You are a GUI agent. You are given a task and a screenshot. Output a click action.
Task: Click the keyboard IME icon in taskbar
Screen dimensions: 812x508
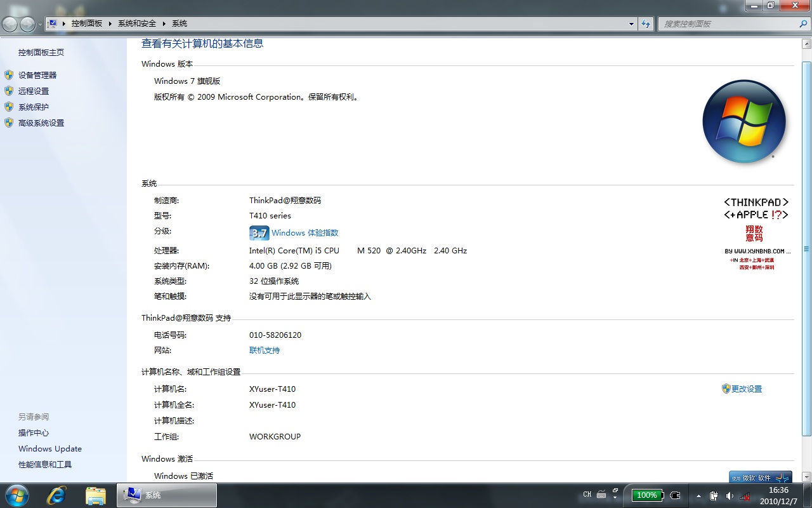pos(601,495)
